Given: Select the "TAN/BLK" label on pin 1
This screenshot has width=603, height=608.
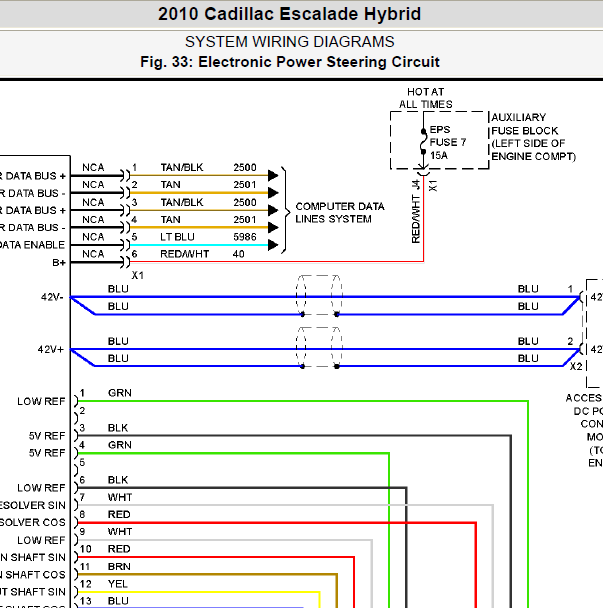Looking at the screenshot, I should click(x=182, y=168).
